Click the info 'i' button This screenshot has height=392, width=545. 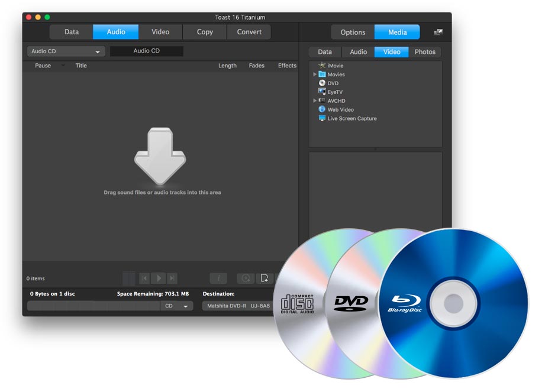tap(218, 278)
